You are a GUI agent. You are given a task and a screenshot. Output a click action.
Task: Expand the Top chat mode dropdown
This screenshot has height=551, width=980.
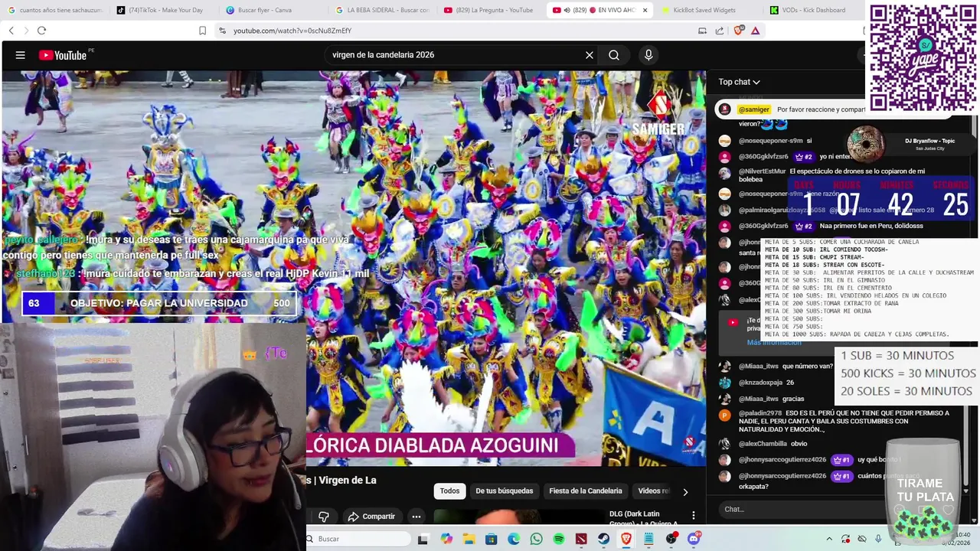point(739,82)
